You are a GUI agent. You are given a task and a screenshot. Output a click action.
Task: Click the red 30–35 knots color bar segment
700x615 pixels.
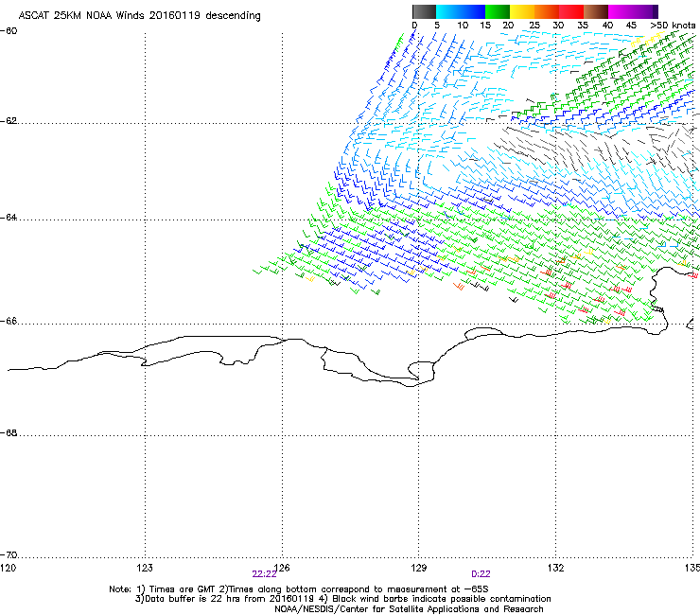click(571, 11)
